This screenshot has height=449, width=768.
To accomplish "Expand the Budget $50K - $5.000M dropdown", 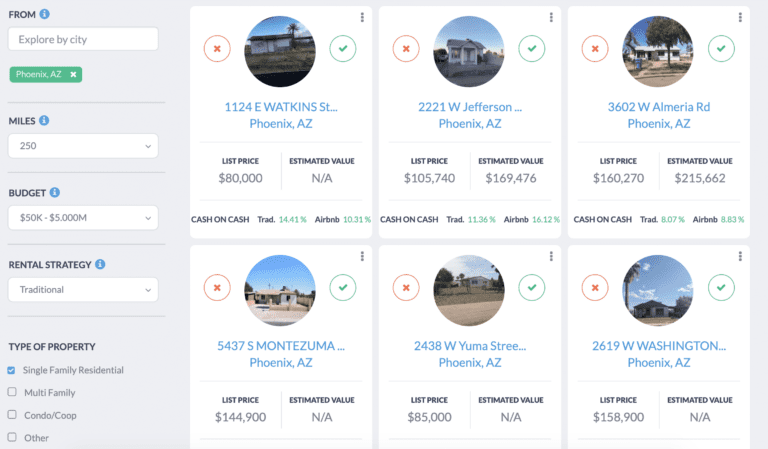I will pyautogui.click(x=83, y=218).
